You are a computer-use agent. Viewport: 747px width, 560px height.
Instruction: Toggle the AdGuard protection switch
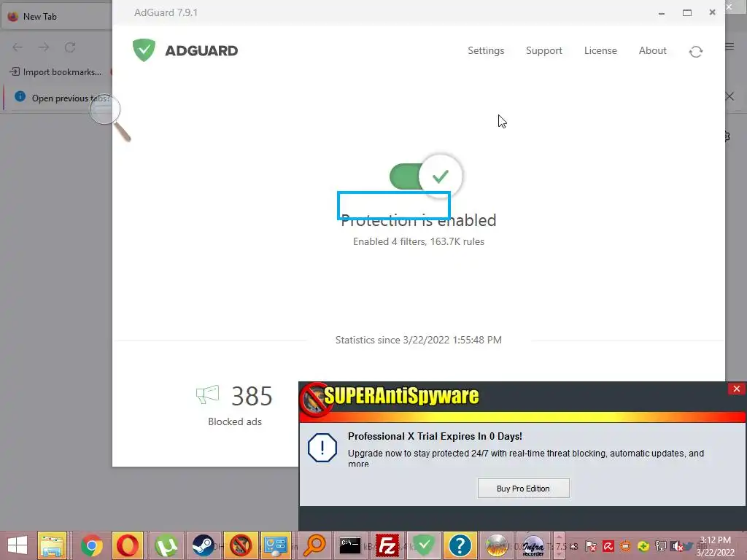pos(425,176)
